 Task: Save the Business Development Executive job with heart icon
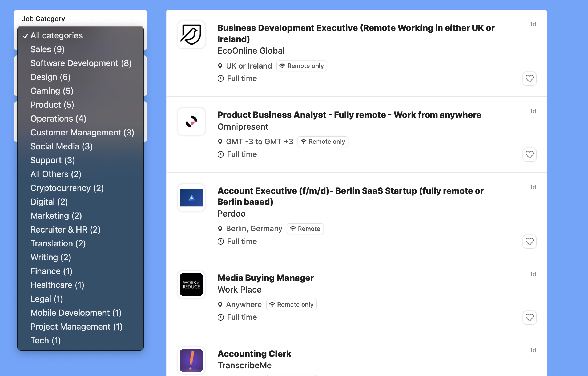click(529, 79)
